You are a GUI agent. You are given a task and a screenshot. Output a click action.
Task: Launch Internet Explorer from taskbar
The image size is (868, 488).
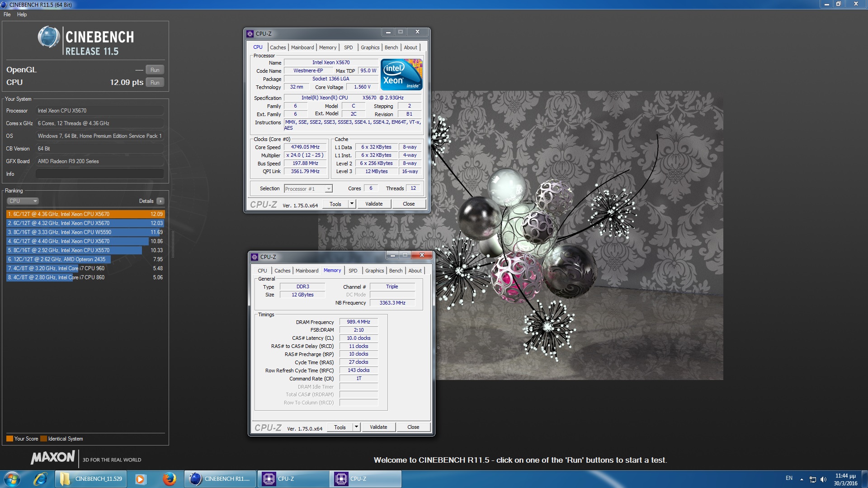[x=41, y=479]
